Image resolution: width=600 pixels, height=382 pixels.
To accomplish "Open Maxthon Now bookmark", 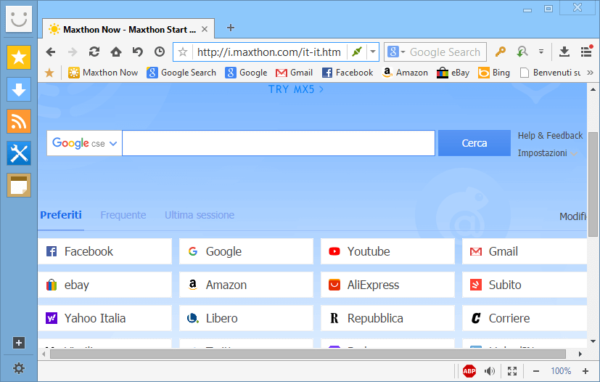I will click(103, 73).
